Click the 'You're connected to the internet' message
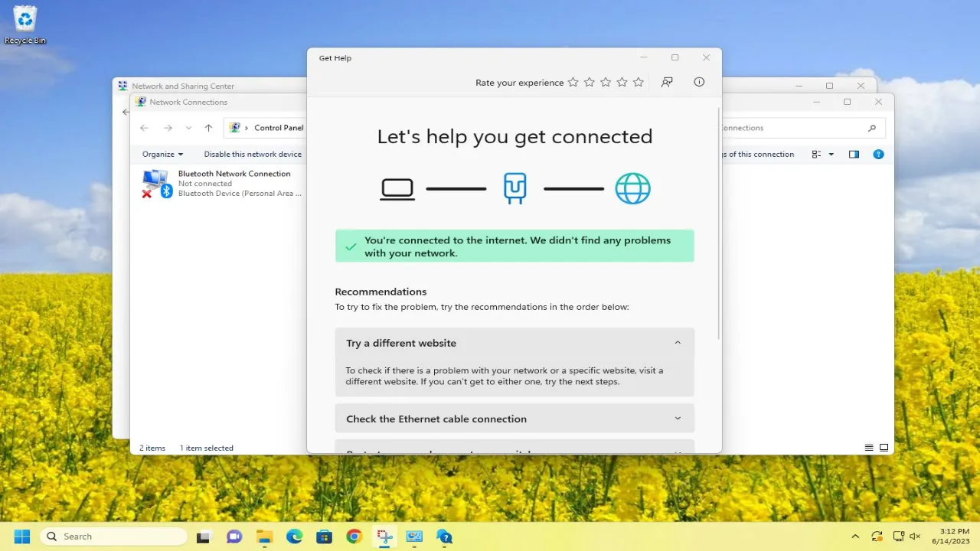The width and height of the screenshot is (980, 551). pos(514,246)
